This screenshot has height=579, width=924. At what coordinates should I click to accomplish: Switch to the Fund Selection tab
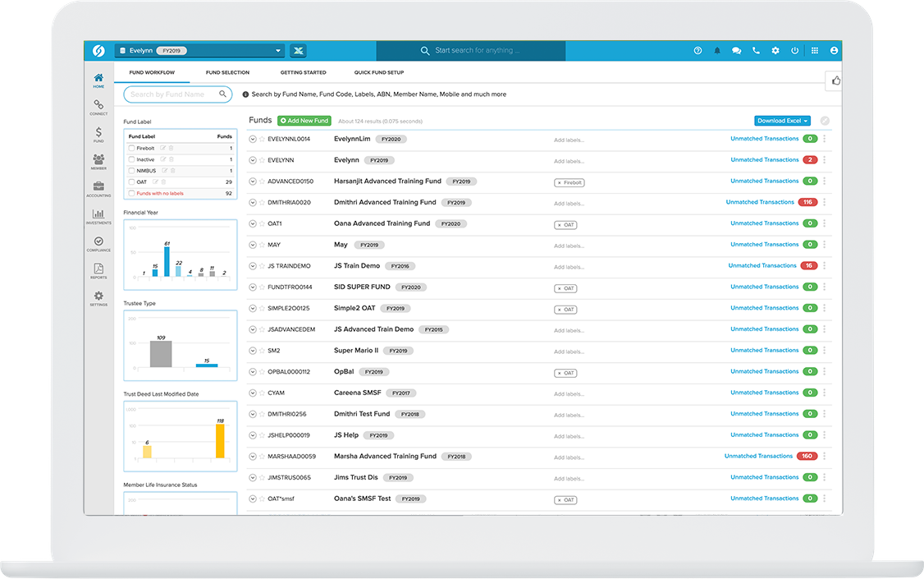click(227, 73)
